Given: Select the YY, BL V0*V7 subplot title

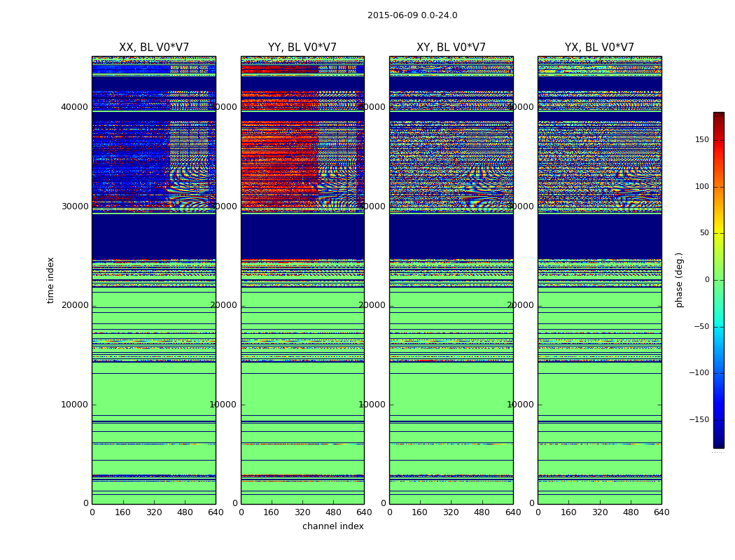Looking at the screenshot, I should 302,48.
